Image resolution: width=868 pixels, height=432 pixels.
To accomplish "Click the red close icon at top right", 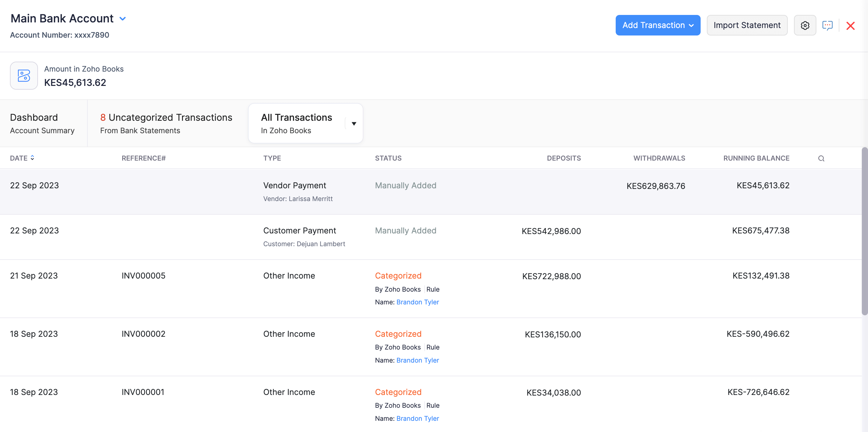I will (x=851, y=26).
